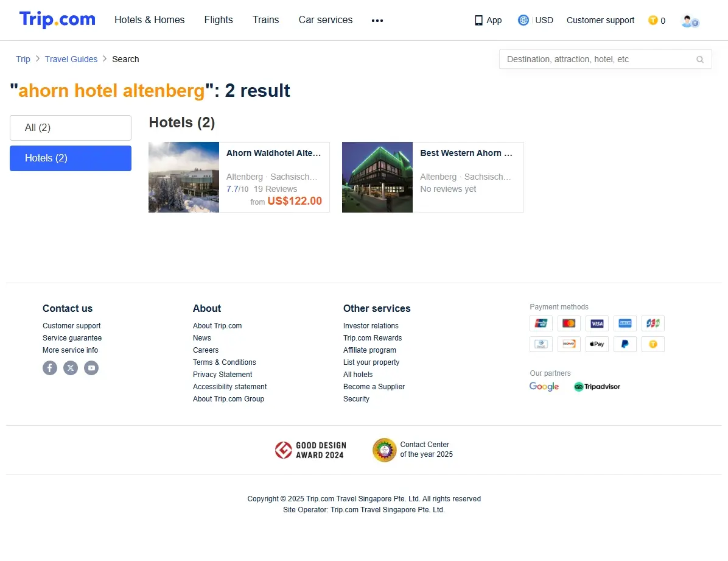728x561 pixels.
Task: Click the PayPal payment icon
Action: (x=625, y=344)
